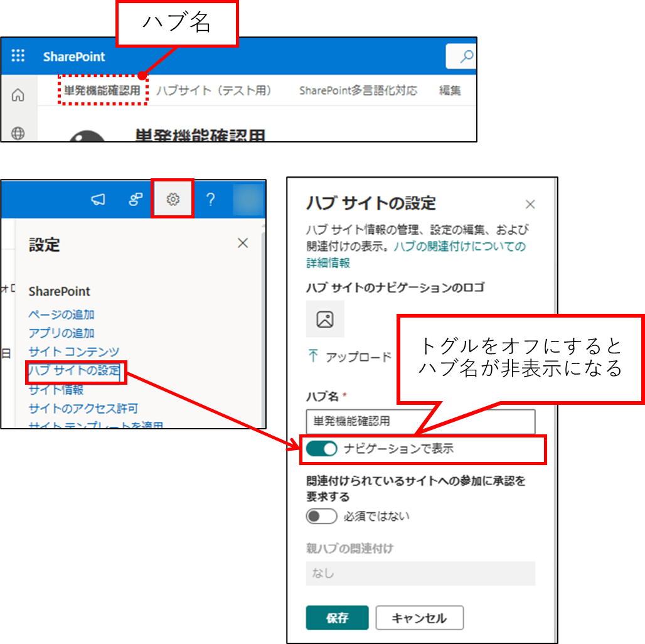Click the ハブ名 text input field
Viewport: 645px width, 644px height.
[420, 422]
